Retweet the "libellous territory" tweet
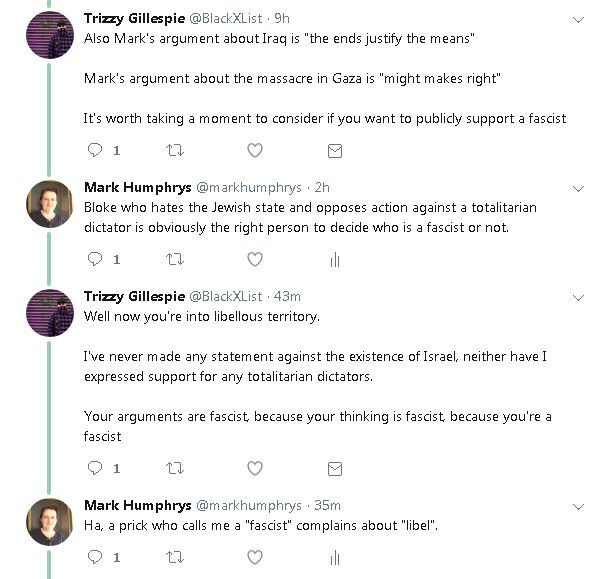Viewport: 610px width, 579px height. pos(174,468)
